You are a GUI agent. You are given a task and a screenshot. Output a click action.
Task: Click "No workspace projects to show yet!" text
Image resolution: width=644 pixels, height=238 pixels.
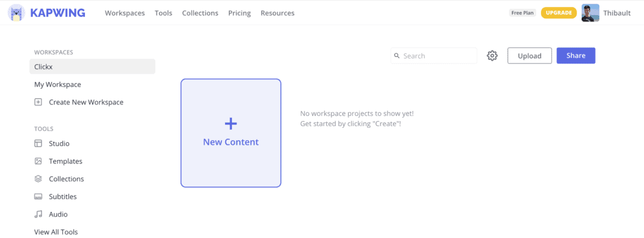tap(357, 113)
